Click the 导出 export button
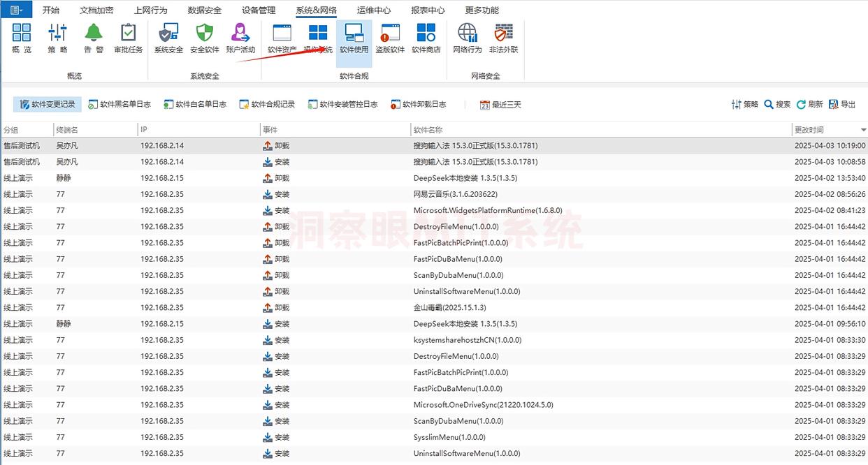The width and height of the screenshot is (868, 465). pos(842,105)
